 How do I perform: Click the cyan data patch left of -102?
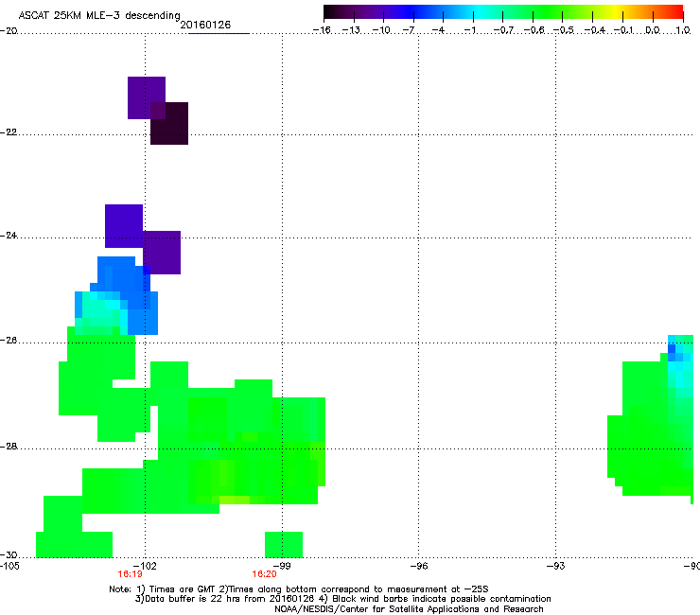pyautogui.click(x=100, y=312)
